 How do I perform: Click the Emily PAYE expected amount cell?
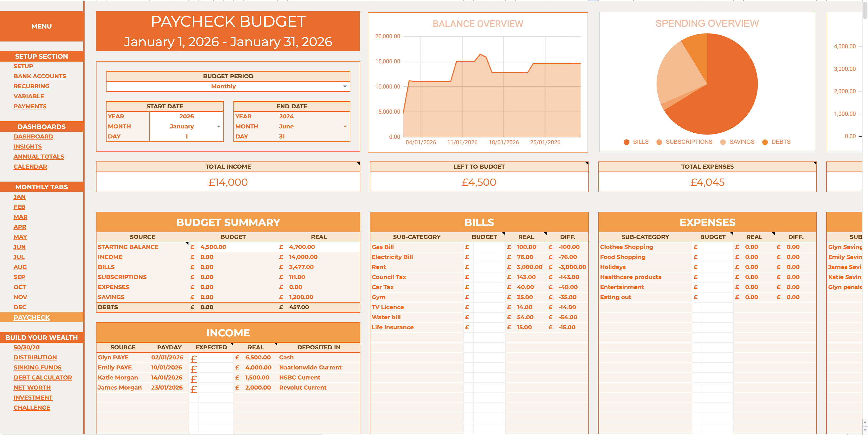tap(216, 368)
